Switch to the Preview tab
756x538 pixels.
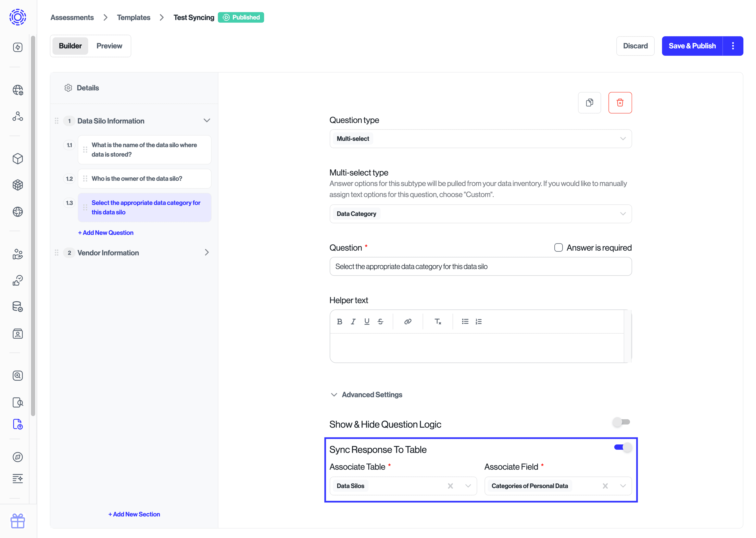click(x=109, y=46)
